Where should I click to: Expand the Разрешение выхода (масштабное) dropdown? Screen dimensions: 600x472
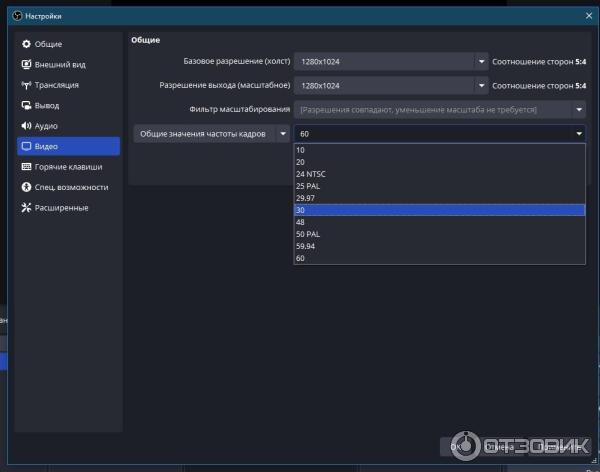[x=480, y=85]
